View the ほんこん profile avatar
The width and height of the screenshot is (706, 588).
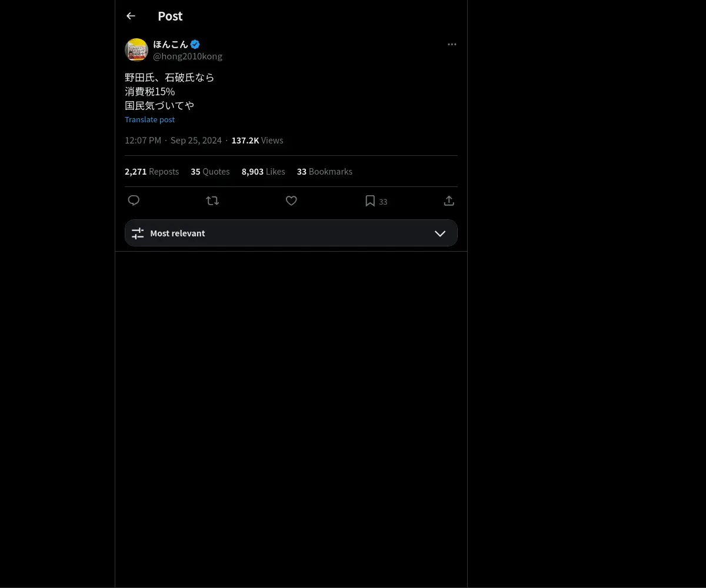pyautogui.click(x=136, y=50)
